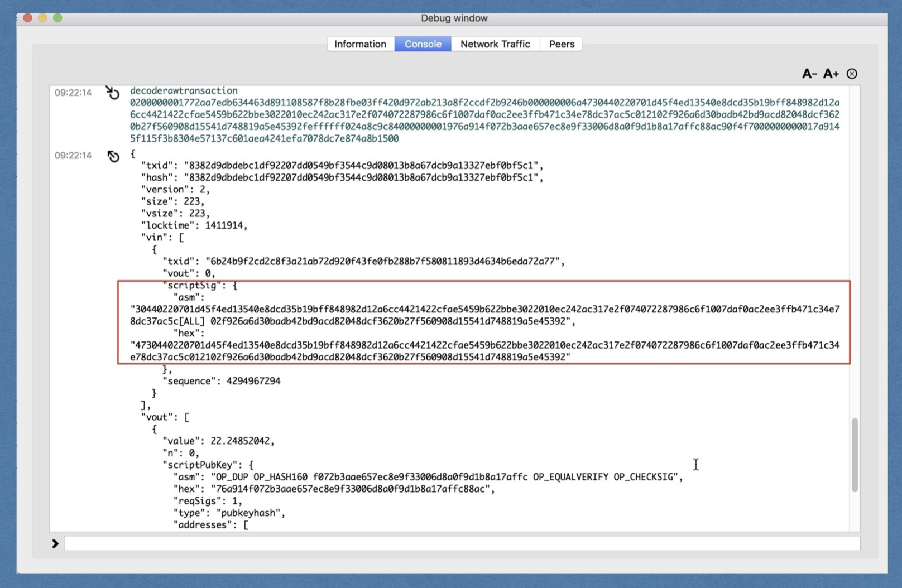Open the Peers tab
This screenshot has width=902, height=588.
coord(561,44)
